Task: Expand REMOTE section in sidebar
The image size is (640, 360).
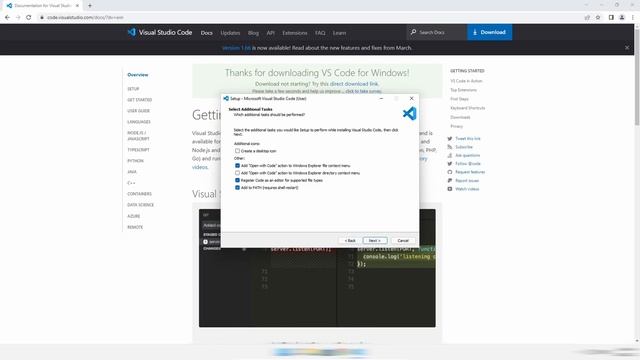Action: pyautogui.click(x=135, y=227)
